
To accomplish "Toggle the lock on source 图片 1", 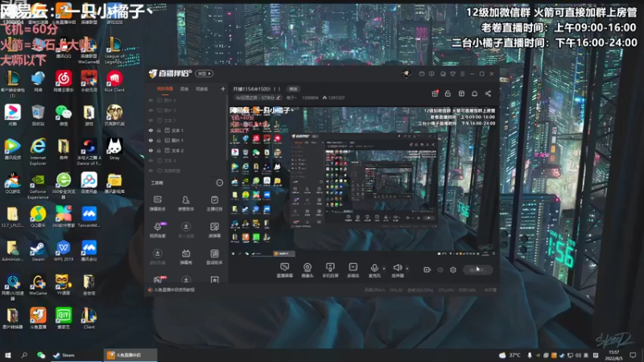I will tap(159, 140).
